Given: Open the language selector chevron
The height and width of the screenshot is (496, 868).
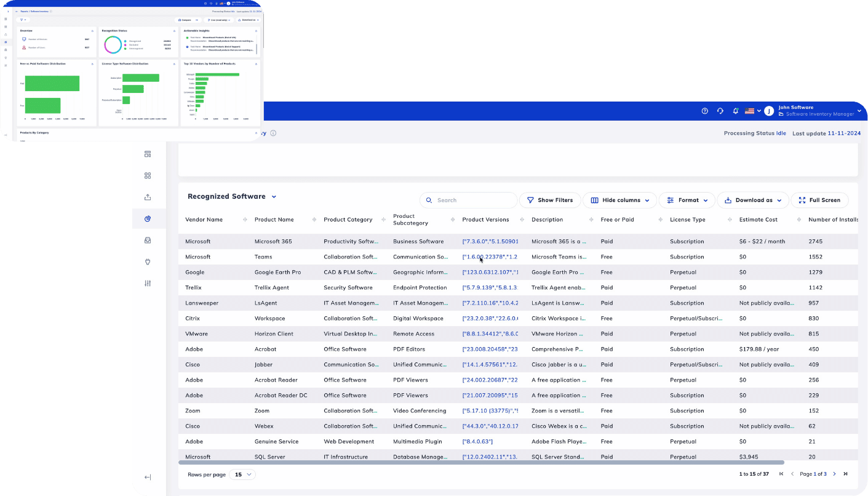Looking at the screenshot, I should point(759,111).
